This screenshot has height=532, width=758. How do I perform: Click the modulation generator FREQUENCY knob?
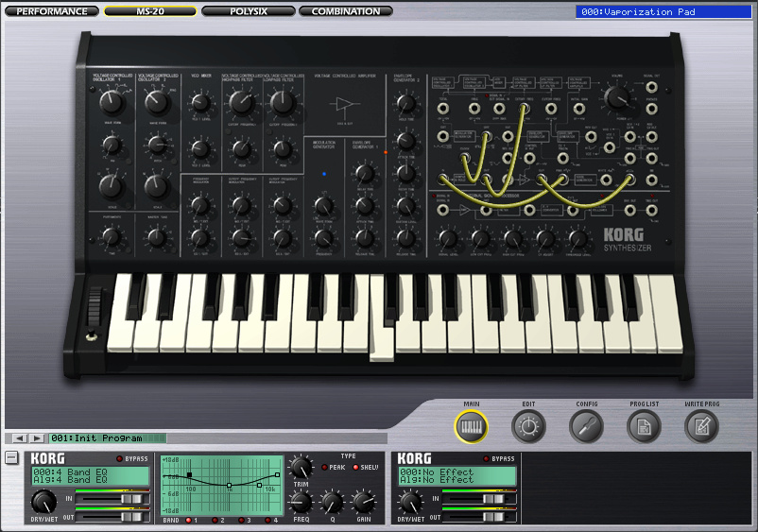point(324,238)
